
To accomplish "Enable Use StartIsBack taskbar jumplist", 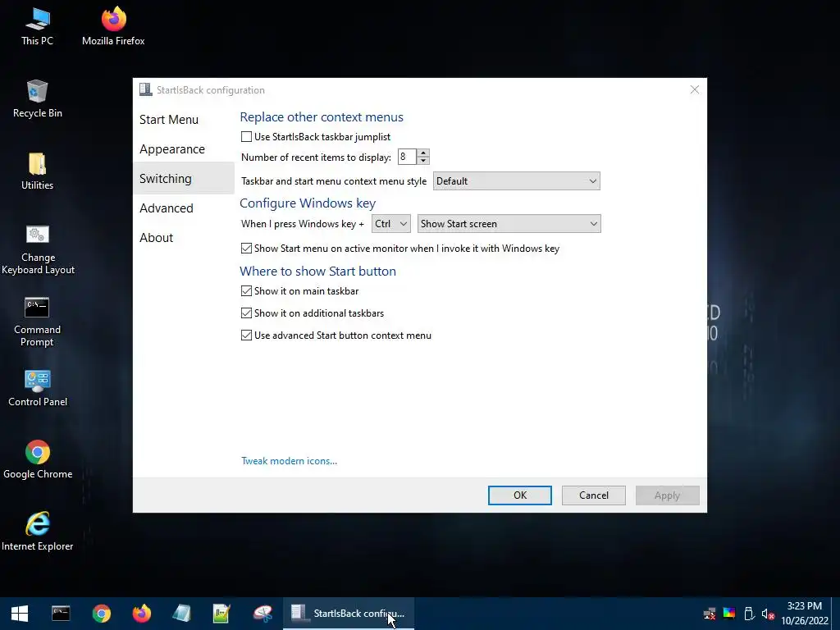I will point(246,137).
